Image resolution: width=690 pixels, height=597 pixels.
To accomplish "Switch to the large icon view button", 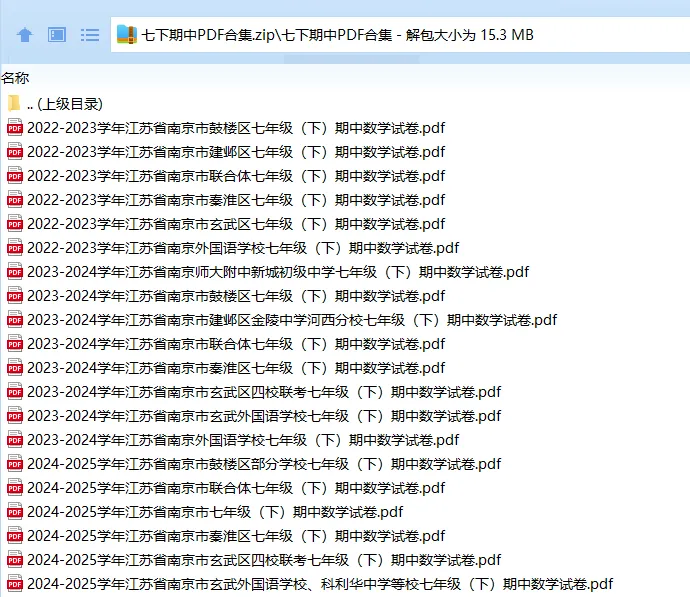I will pyautogui.click(x=57, y=35).
